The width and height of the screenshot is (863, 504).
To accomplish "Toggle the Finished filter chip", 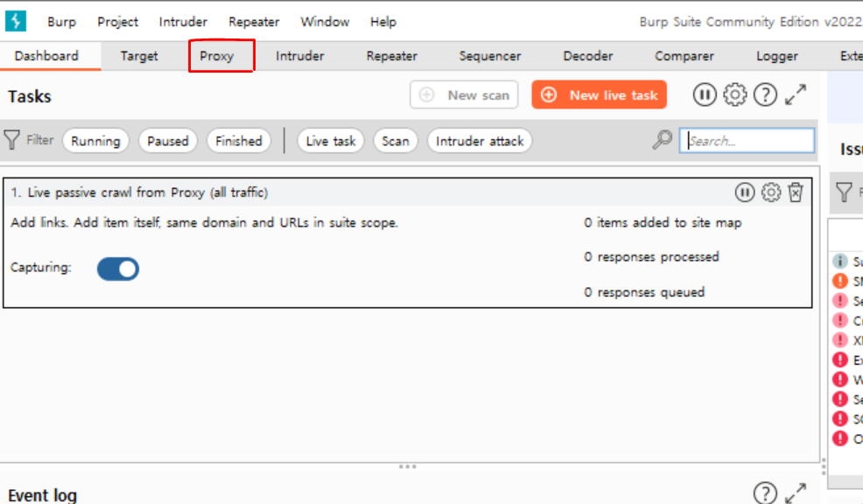I will click(x=239, y=141).
